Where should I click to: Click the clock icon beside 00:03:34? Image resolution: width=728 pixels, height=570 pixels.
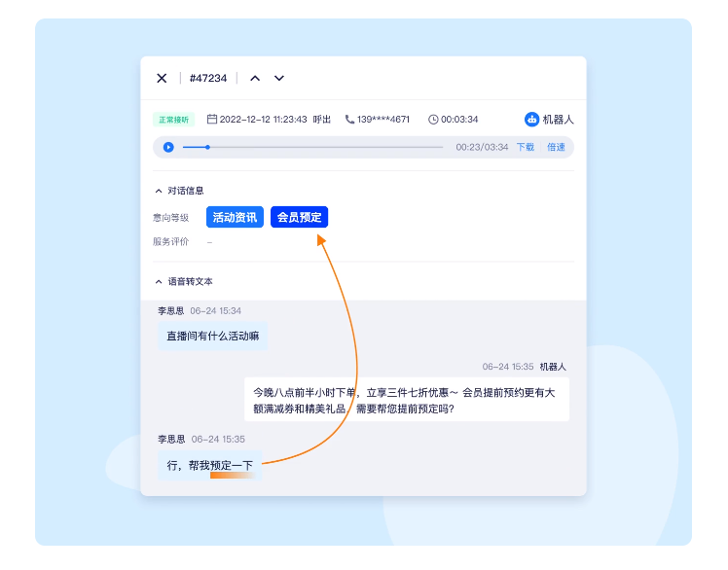(433, 120)
